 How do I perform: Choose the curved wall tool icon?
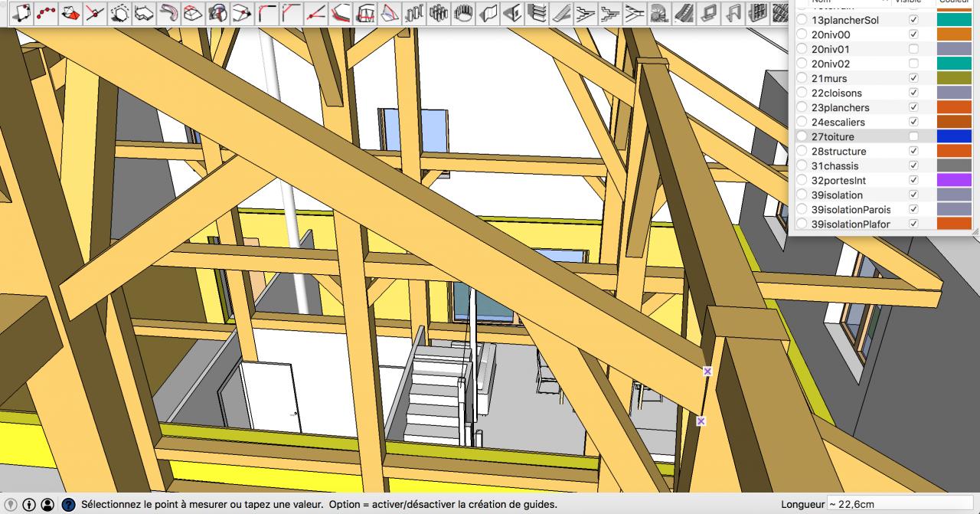[488, 12]
